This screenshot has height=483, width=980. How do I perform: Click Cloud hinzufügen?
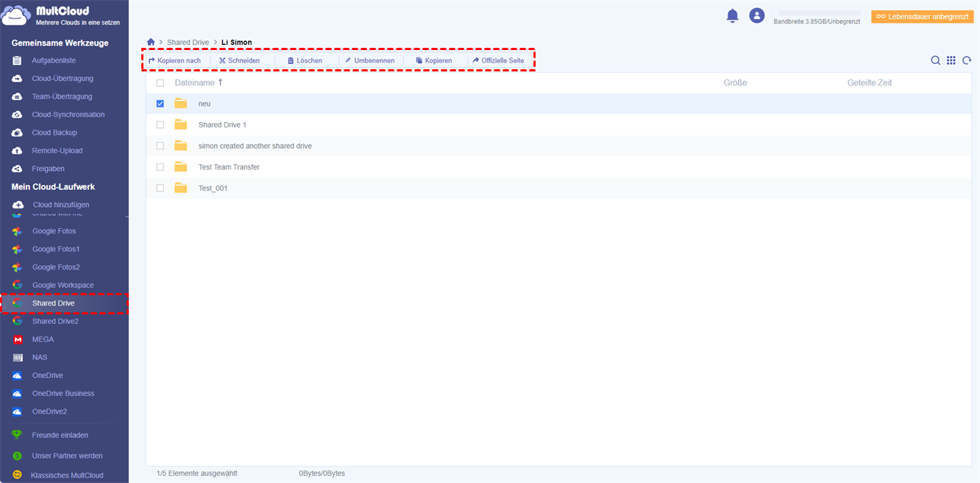click(x=61, y=205)
